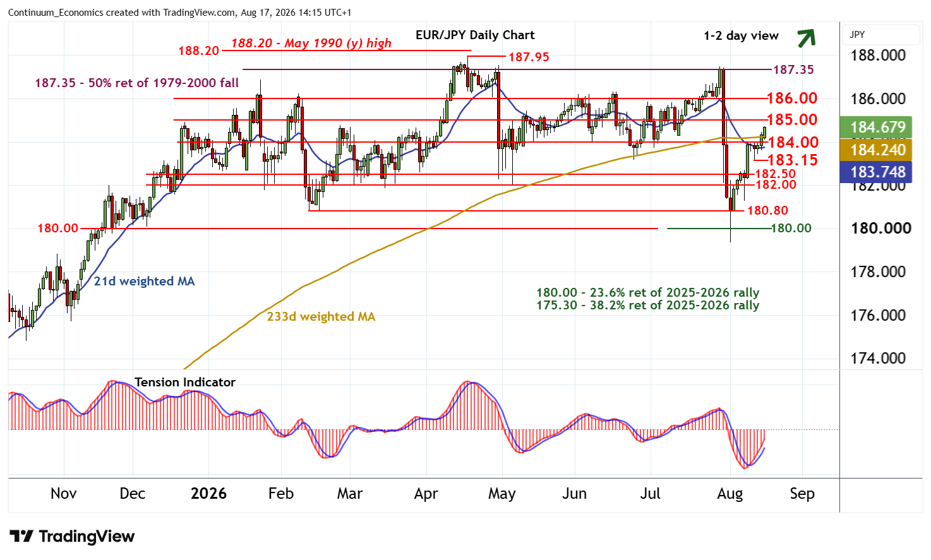Select the 233d weighted MA label
Viewport: 931px width, 560px height.
tap(321, 316)
